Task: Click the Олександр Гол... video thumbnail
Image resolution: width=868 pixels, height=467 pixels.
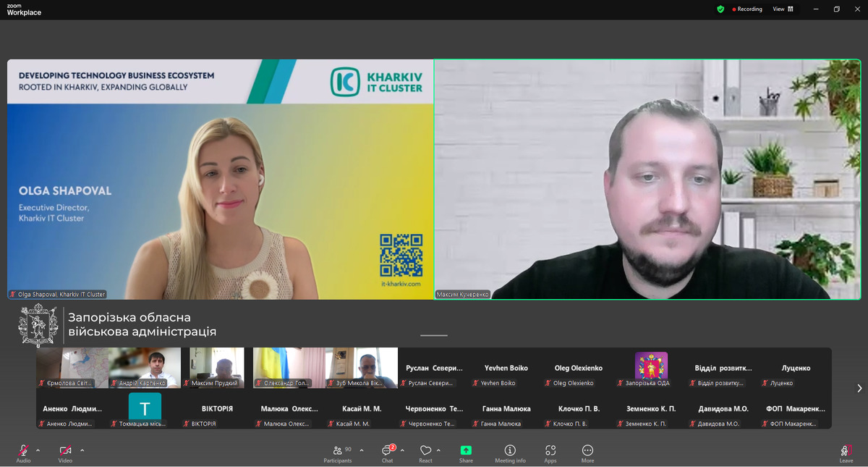Action: pyautogui.click(x=289, y=368)
